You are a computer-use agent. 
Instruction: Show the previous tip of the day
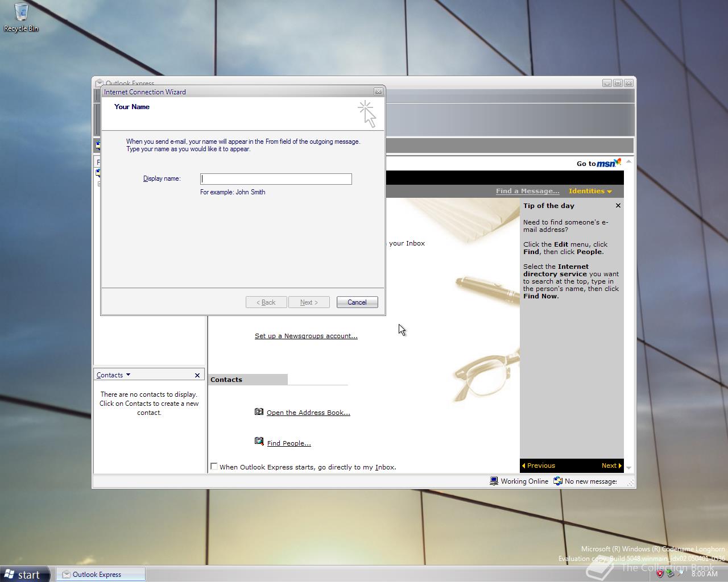click(x=538, y=465)
